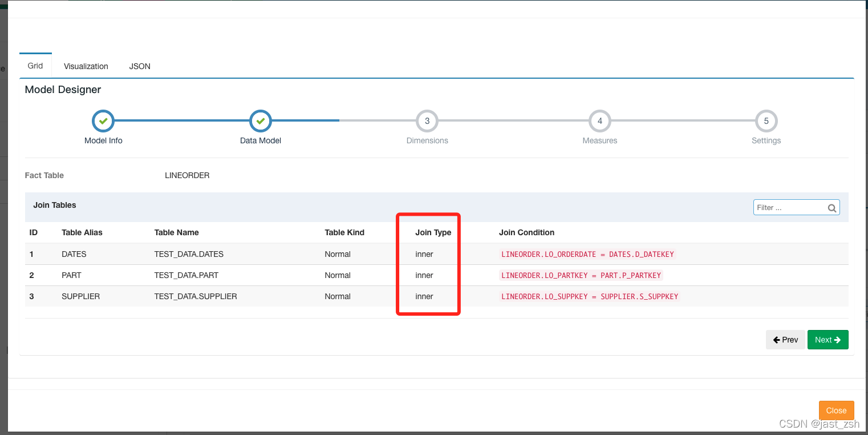
Task: Click ID 1 in the DATES row
Action: coord(31,254)
